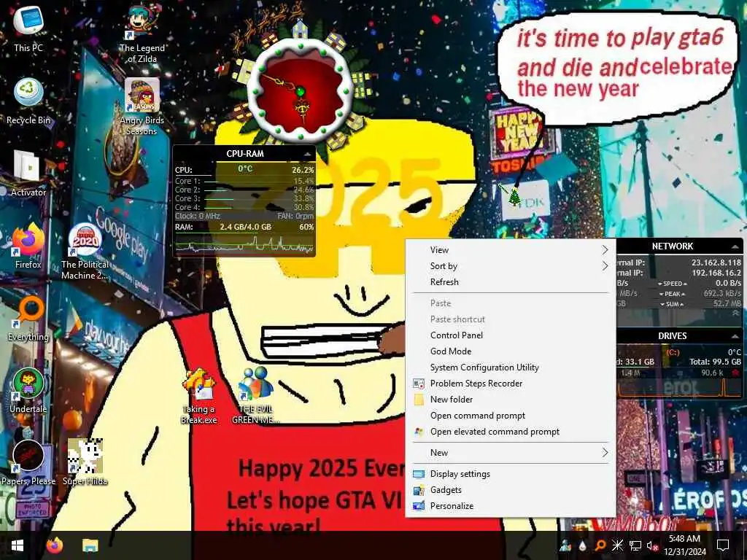Viewport: 747px width, 560px height.
Task: Click the CPU-RAM usage graph
Action: point(244,244)
